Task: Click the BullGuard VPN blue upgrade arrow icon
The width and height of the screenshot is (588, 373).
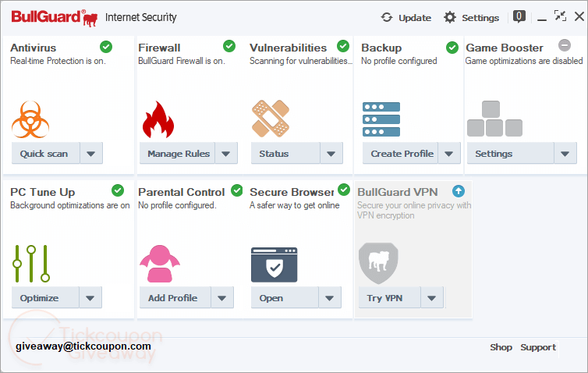Action: [x=459, y=191]
